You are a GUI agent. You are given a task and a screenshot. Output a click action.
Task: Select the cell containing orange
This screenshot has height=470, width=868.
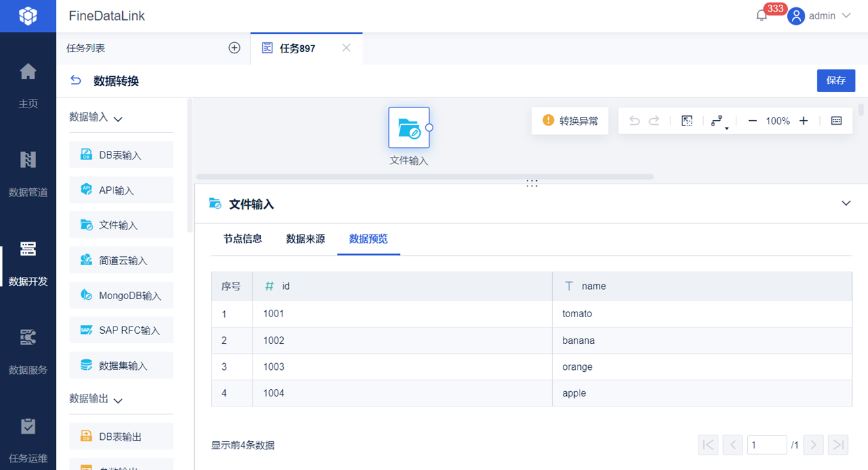coord(702,367)
